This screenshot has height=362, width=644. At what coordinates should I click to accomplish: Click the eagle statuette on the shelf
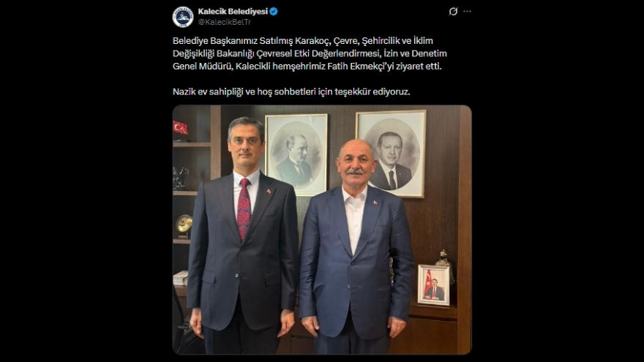point(180,178)
